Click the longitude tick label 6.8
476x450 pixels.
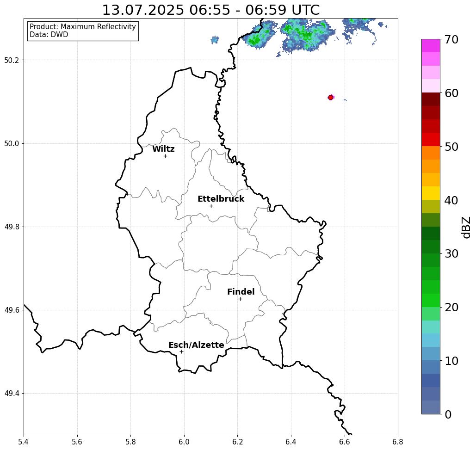coord(398,442)
